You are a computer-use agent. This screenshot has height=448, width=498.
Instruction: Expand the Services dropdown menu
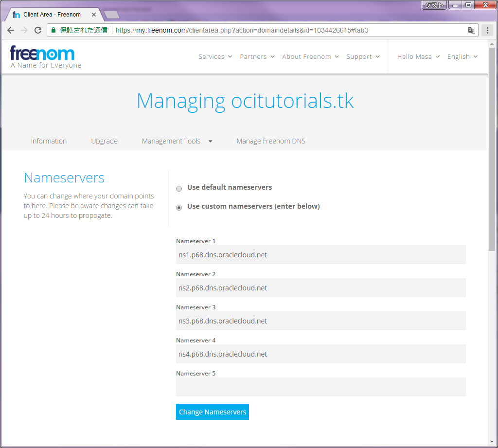(215, 57)
